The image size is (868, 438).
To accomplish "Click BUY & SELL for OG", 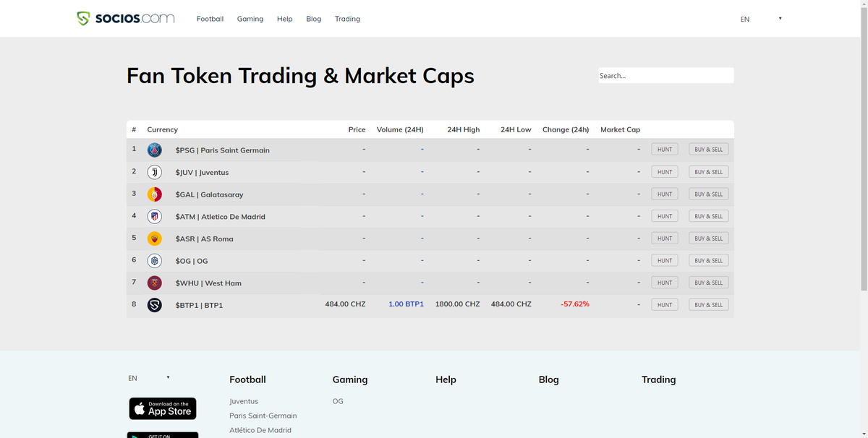I will (x=709, y=260).
